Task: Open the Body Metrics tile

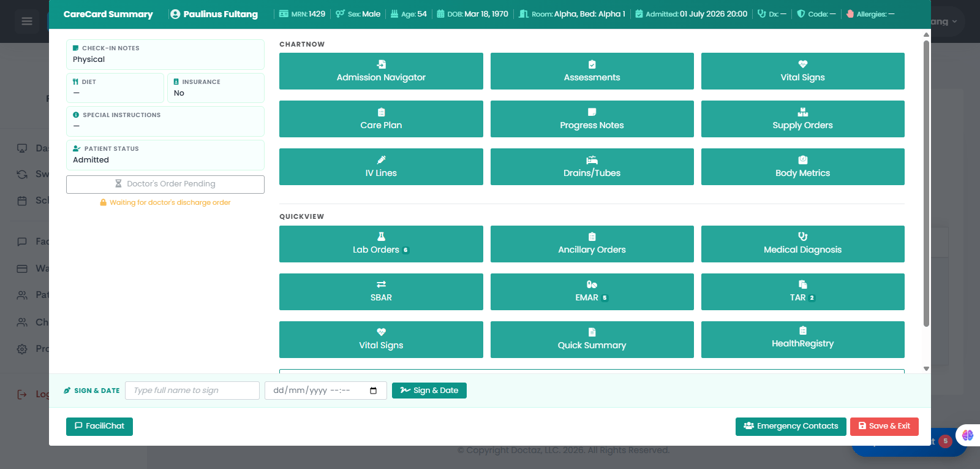Action: click(802, 167)
